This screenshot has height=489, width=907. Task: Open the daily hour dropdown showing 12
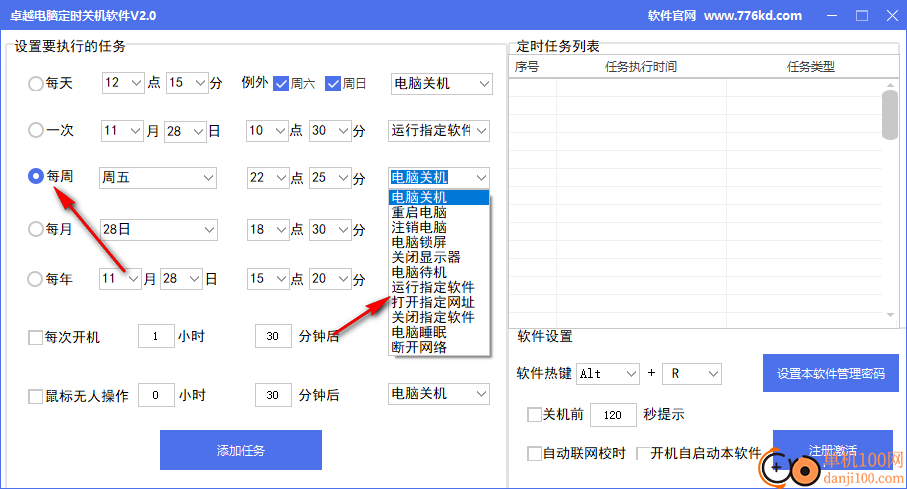tap(123, 83)
